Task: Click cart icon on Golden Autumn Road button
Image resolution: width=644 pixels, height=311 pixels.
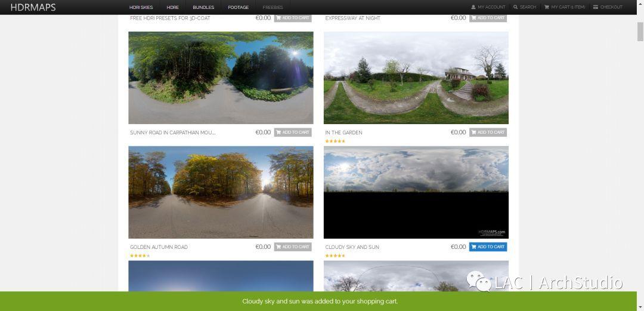Action: pos(278,247)
